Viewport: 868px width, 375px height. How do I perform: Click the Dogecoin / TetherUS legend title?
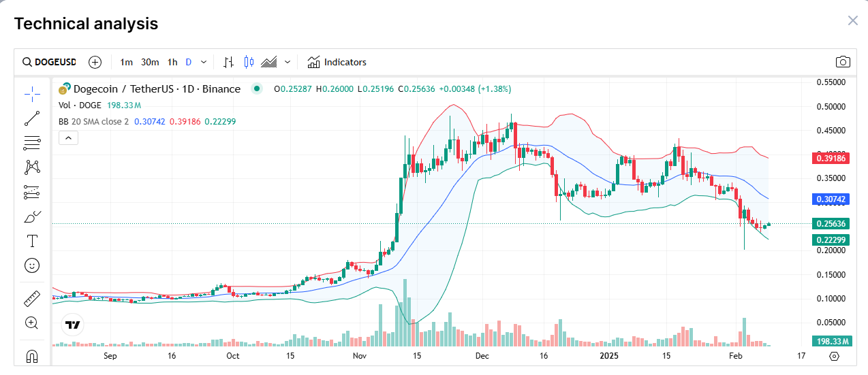click(157, 88)
